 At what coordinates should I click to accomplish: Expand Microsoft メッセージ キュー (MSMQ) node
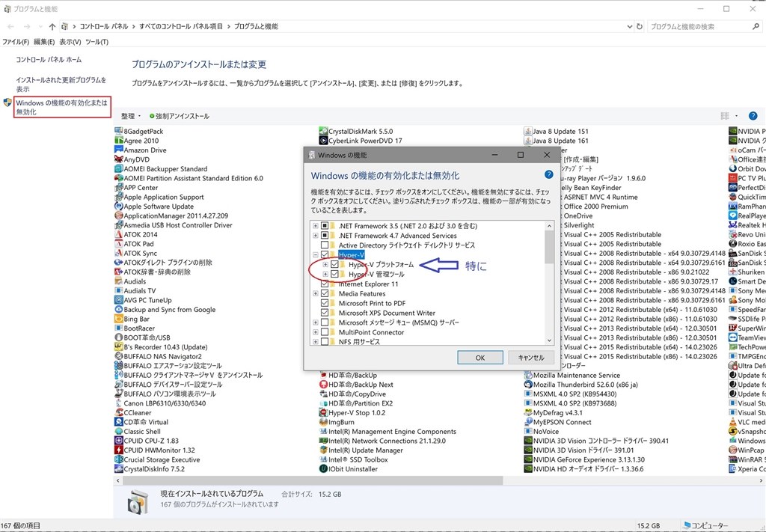tap(316, 322)
